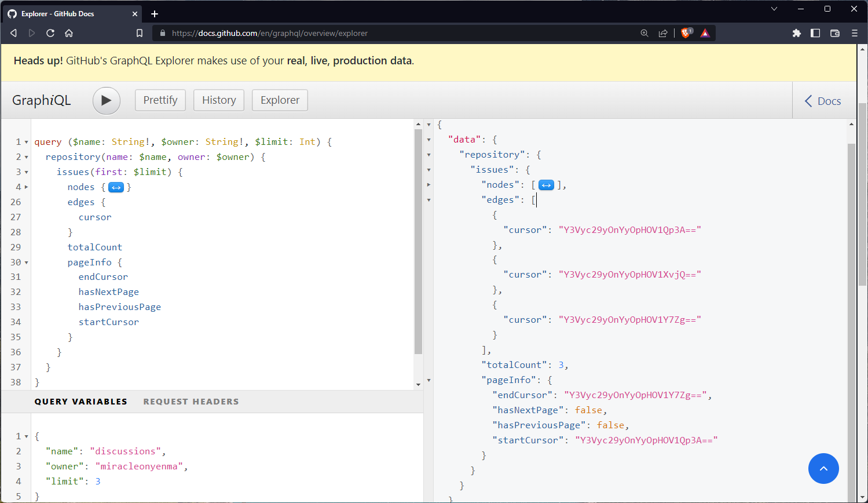Open Brave Shields lion icon

686,33
